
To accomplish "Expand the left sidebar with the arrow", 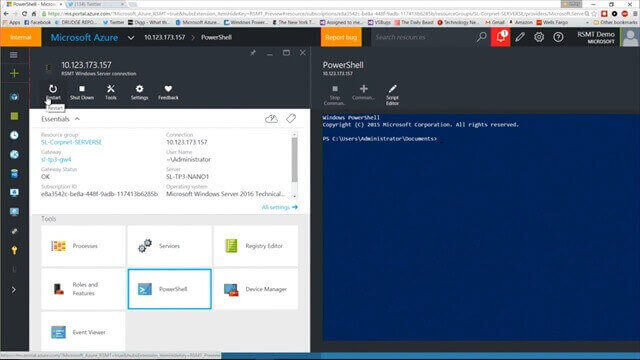I will (x=14, y=290).
